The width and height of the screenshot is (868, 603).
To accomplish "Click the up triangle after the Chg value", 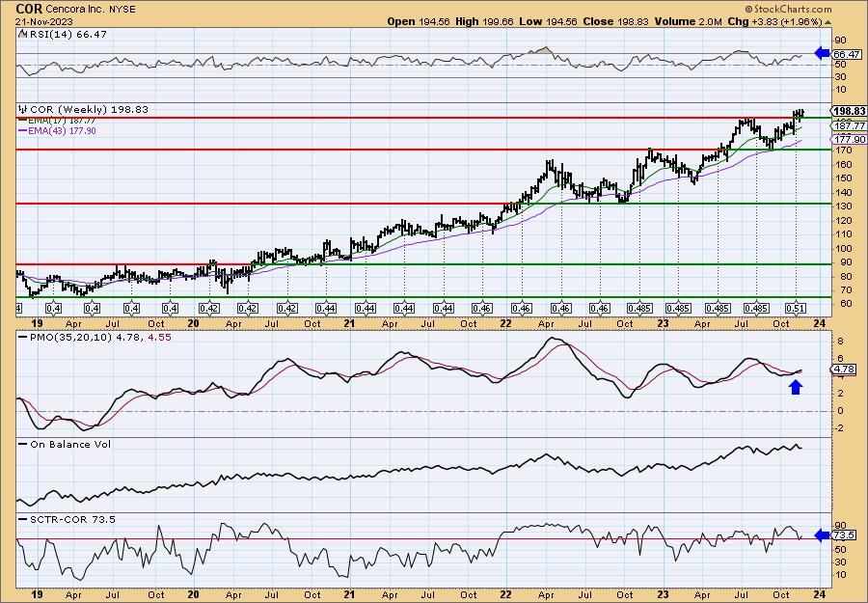I will [828, 22].
